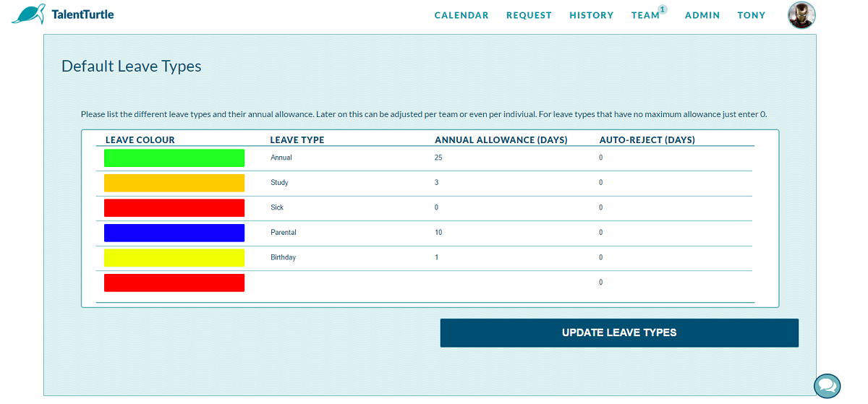Pick the green colour for Annual leave
The image size is (868, 404).
174,158
